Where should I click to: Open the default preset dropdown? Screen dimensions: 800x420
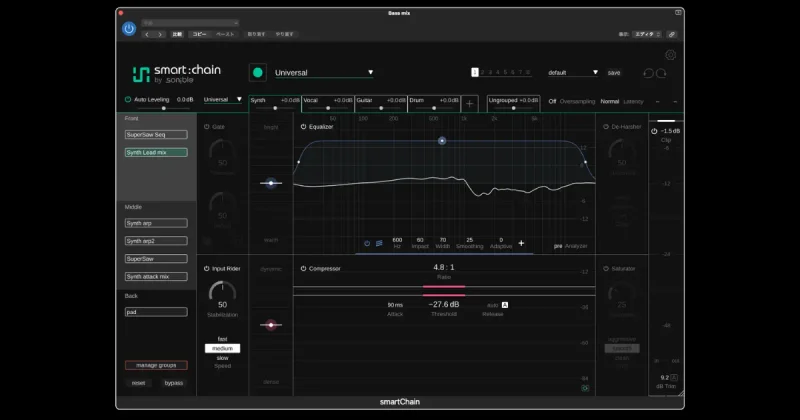coord(572,72)
